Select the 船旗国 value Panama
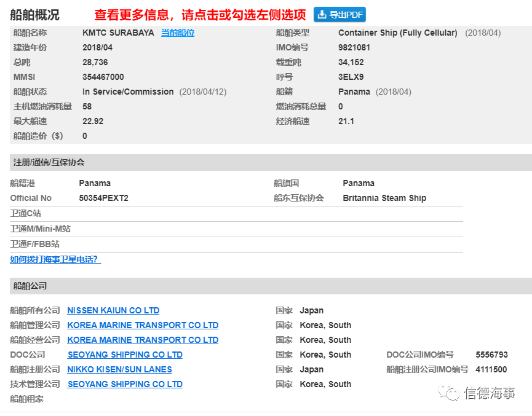Image resolution: width=532 pixels, height=416 pixels. [359, 183]
